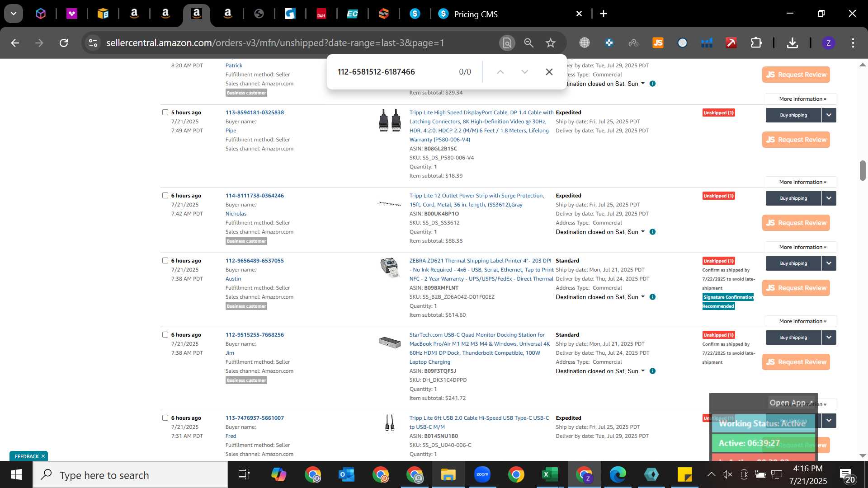The image size is (868, 488).
Task: Click Buy shipping for the ZEBRA printer order
Action: 793,263
